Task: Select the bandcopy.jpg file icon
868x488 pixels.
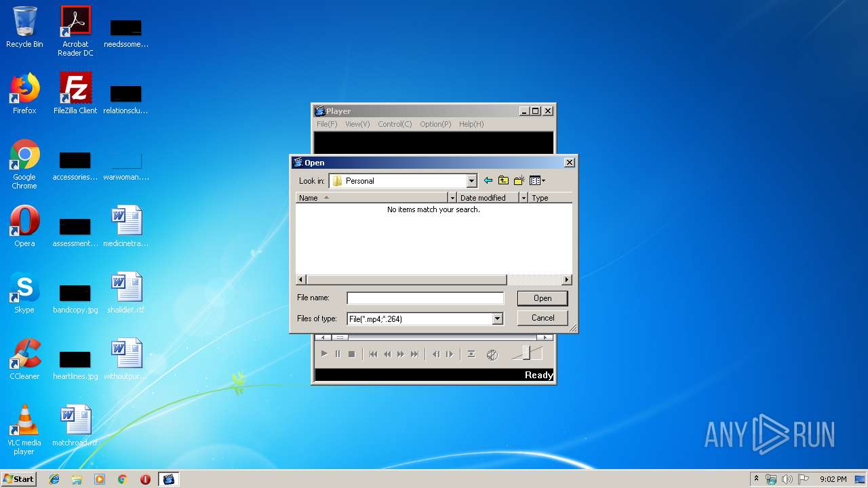Action: (75, 298)
